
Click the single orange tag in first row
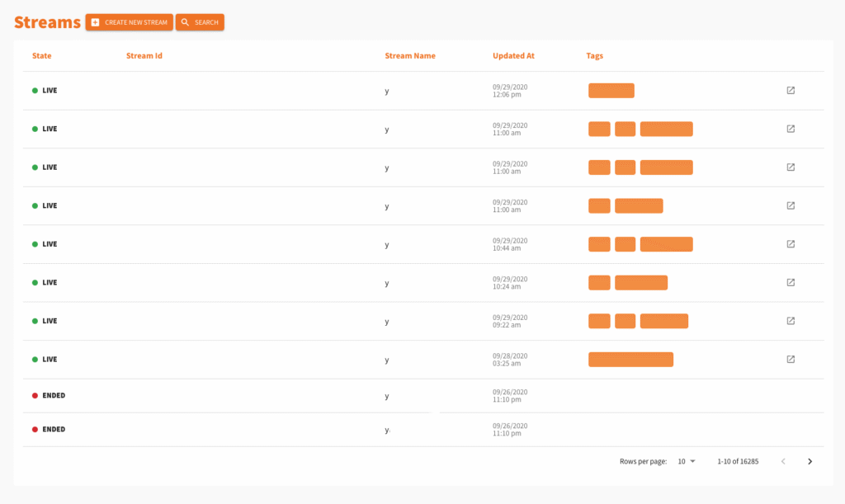point(611,91)
